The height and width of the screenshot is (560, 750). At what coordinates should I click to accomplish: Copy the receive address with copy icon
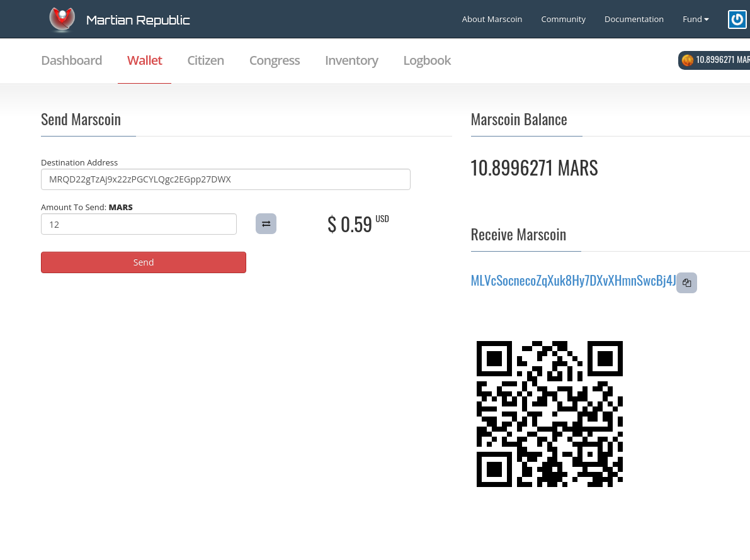[686, 283]
